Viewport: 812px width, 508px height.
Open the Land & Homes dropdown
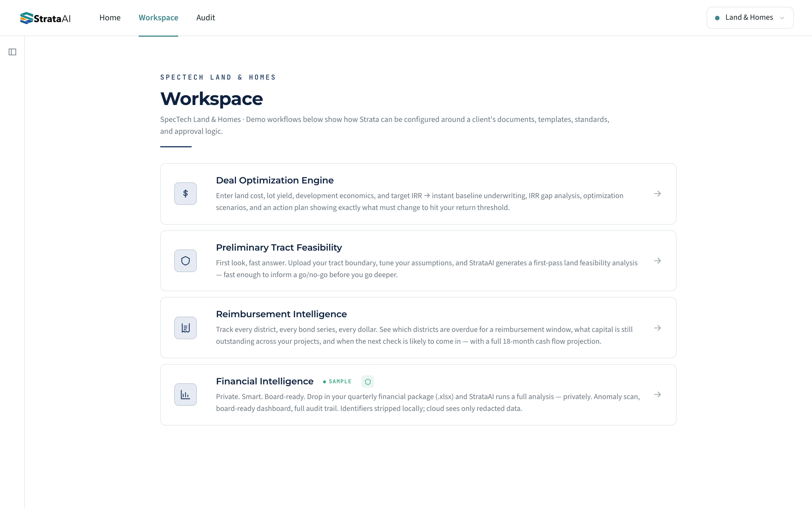(750, 18)
